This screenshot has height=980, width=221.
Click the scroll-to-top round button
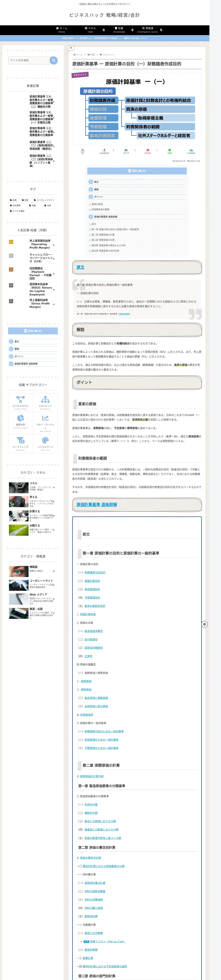[205, 624]
